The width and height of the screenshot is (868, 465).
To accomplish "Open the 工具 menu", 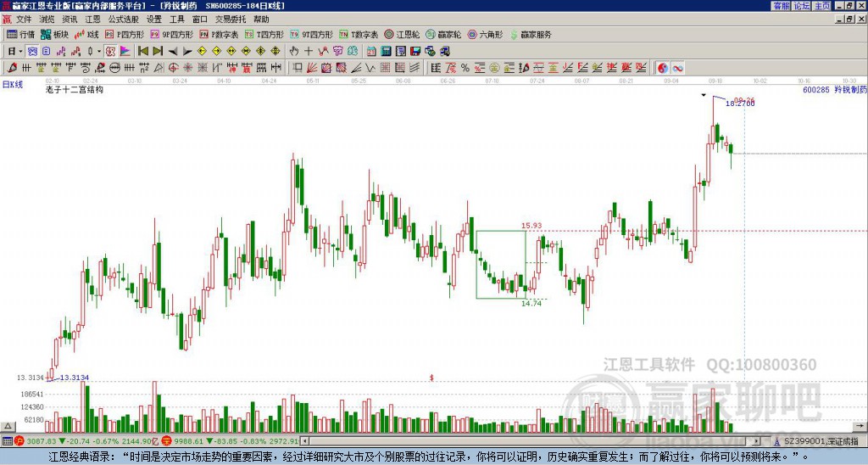I will tap(176, 20).
